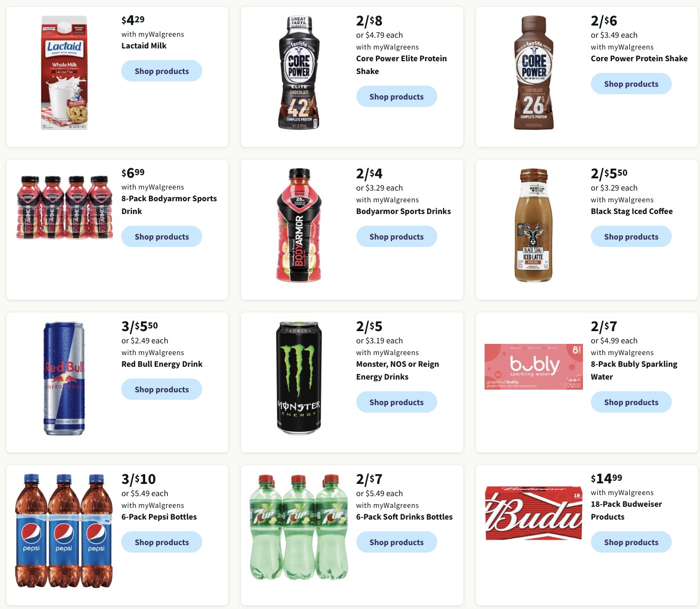Click Shop products for Core Power Elite Protein Shake
The image size is (700, 609).
(x=396, y=96)
